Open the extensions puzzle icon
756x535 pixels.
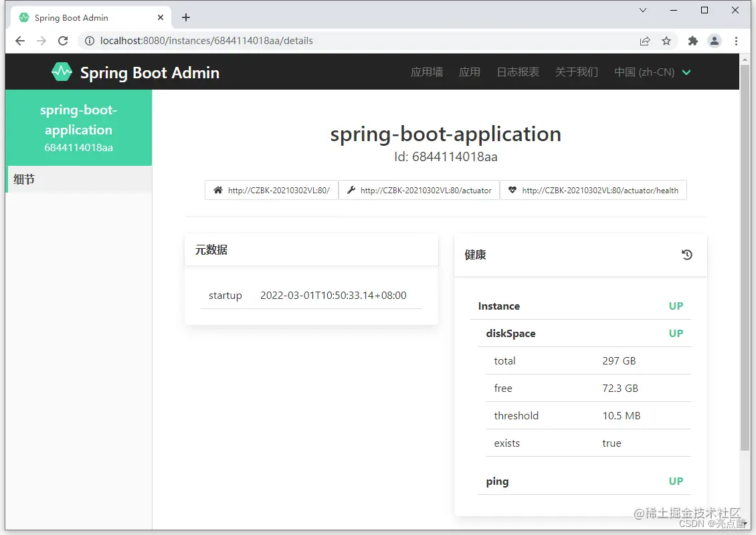pyautogui.click(x=693, y=41)
